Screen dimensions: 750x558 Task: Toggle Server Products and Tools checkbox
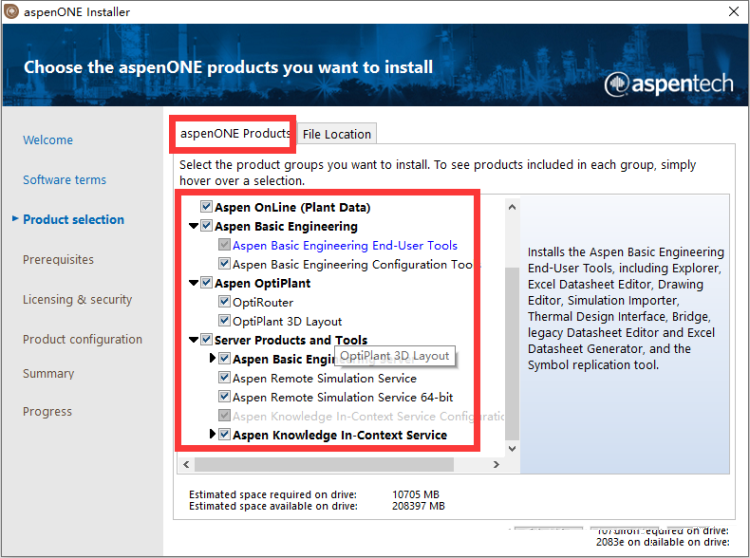click(x=206, y=339)
